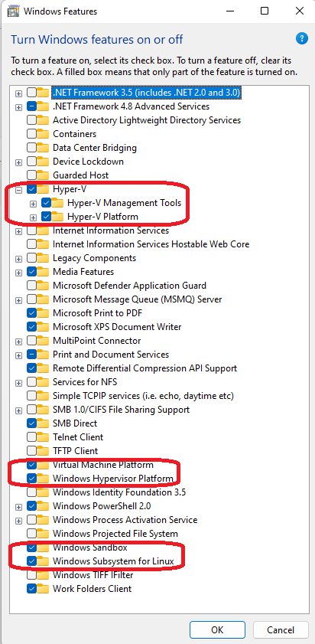Expand SMB 1.0/CIFS File Sharing Support
The height and width of the screenshot is (644, 315).
[x=18, y=410]
